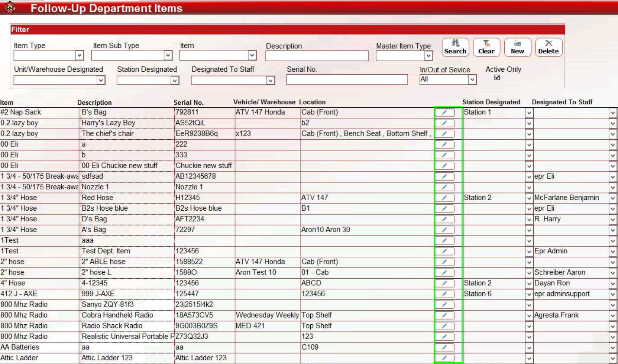Open the Master Item Type dropdown
Screen dimensions: 618x364
[428, 56]
